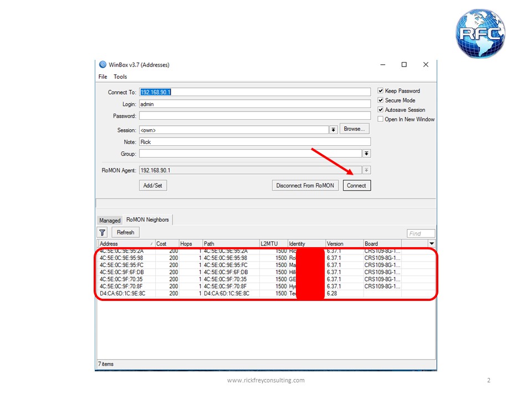The width and height of the screenshot is (532, 399).
Task: Disable Autosave Session checkbox
Action: (380, 110)
